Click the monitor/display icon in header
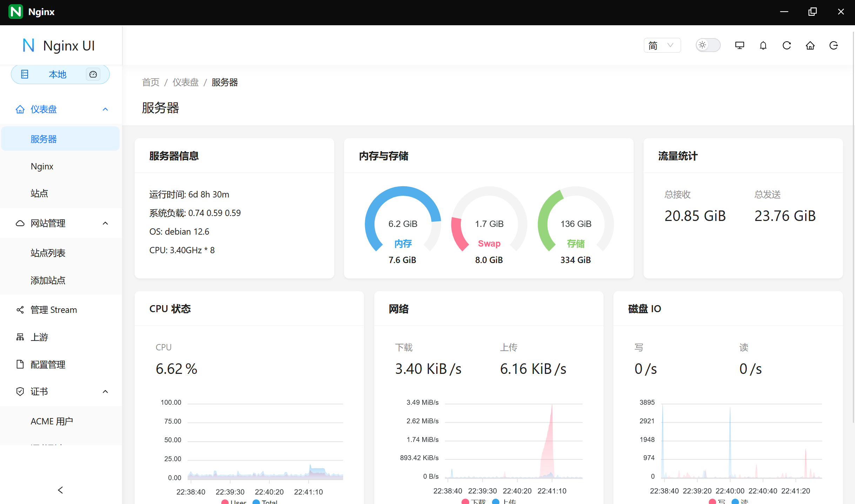The width and height of the screenshot is (855, 504). [x=739, y=45]
